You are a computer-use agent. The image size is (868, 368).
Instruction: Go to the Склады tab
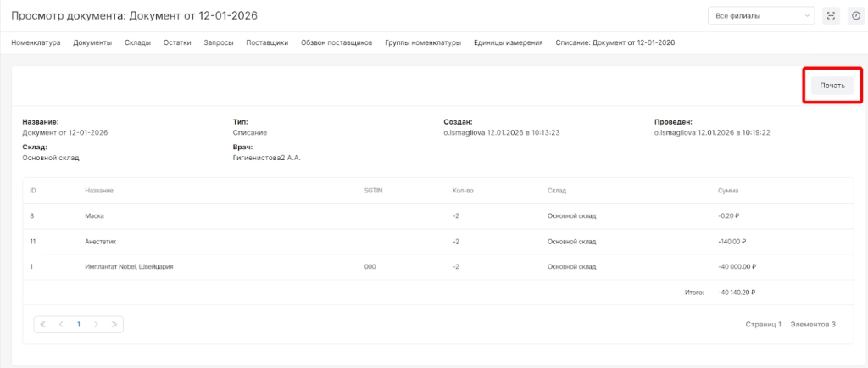137,42
